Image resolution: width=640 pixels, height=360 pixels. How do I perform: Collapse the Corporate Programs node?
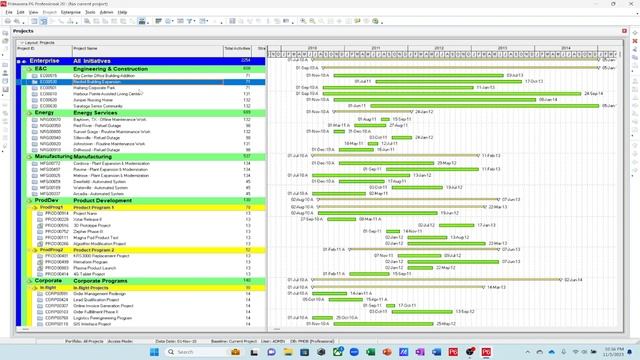pos(29,281)
